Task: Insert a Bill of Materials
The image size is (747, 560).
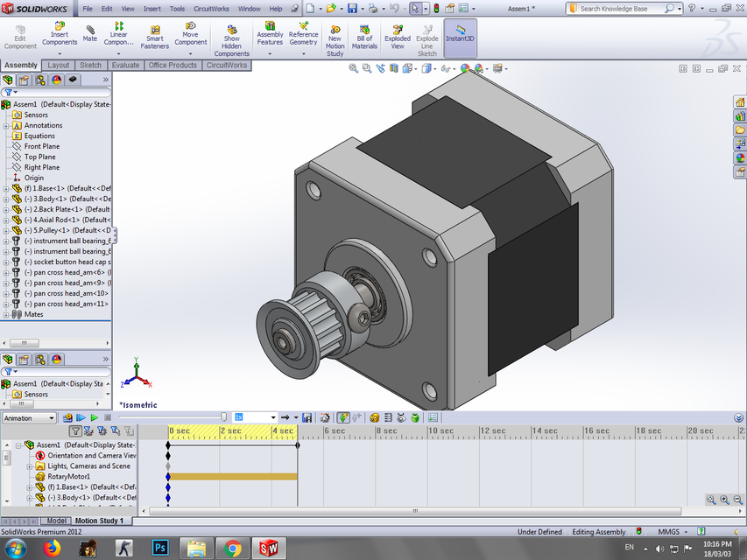Action: 363,36
